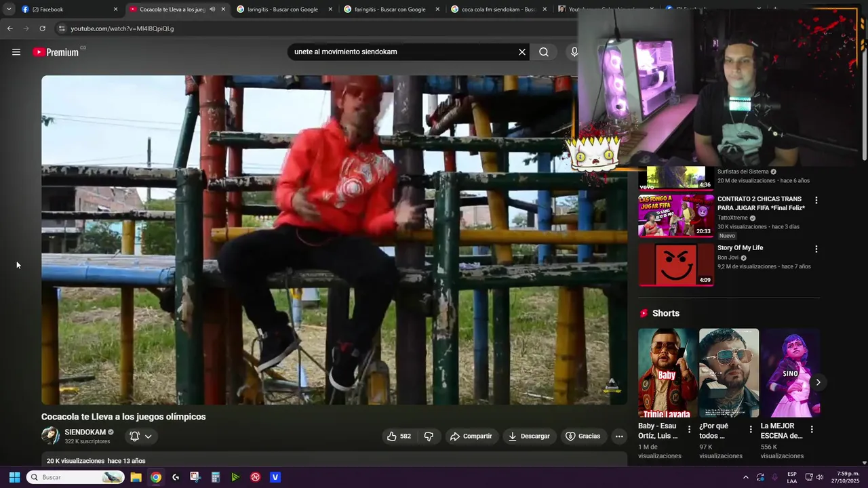Open the TattoXtreme channel link
This screenshot has height=488, width=868.
732,218
